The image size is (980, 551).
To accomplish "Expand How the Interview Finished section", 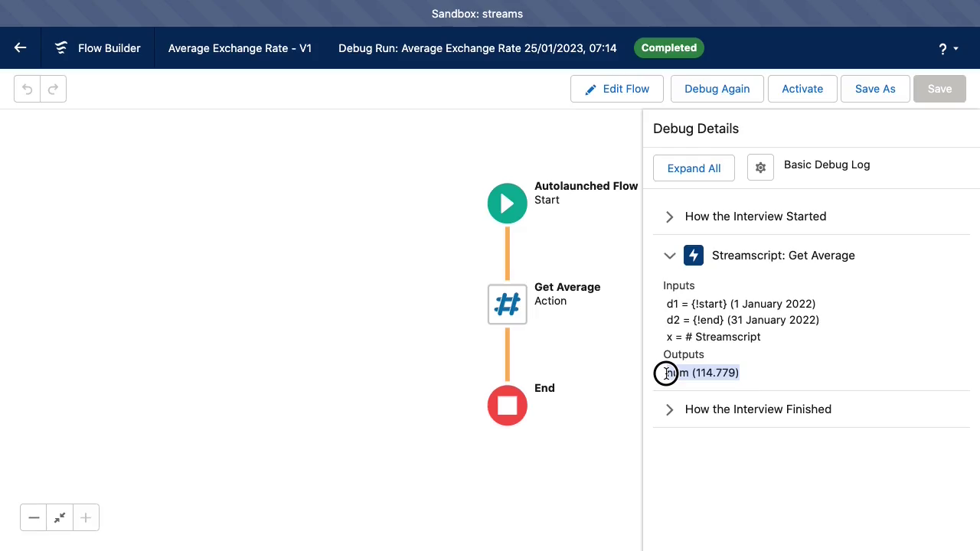I will (670, 409).
